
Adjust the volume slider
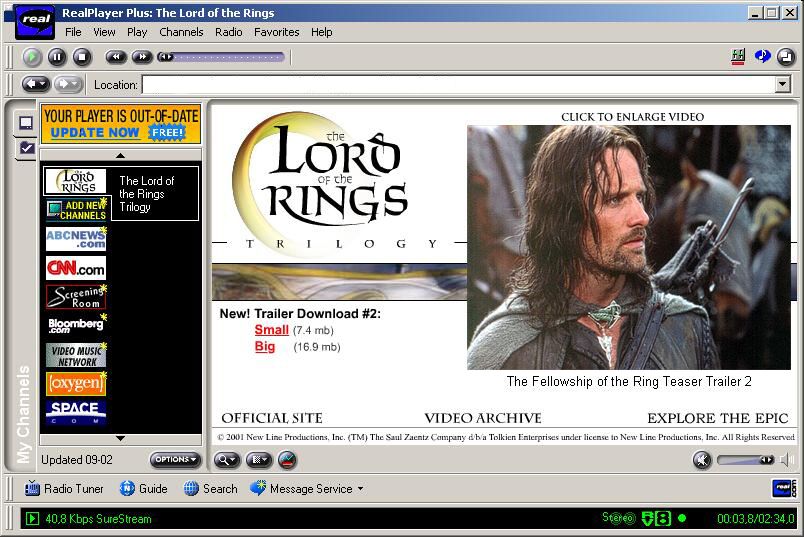746,460
